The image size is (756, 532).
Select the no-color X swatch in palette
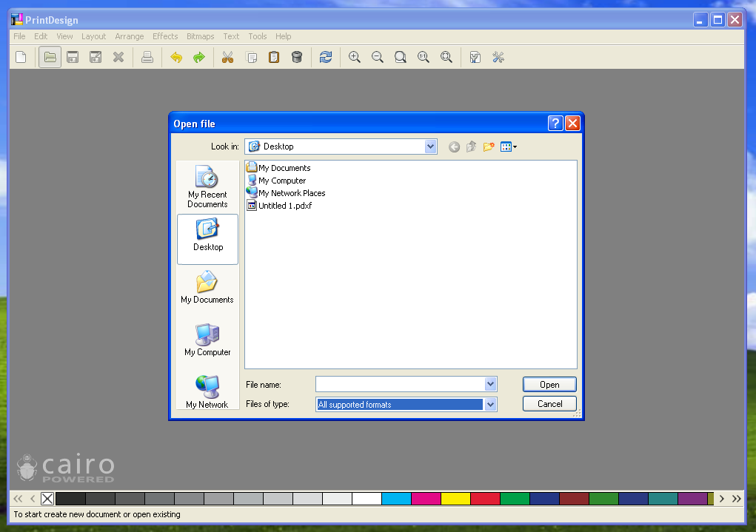tap(47, 498)
